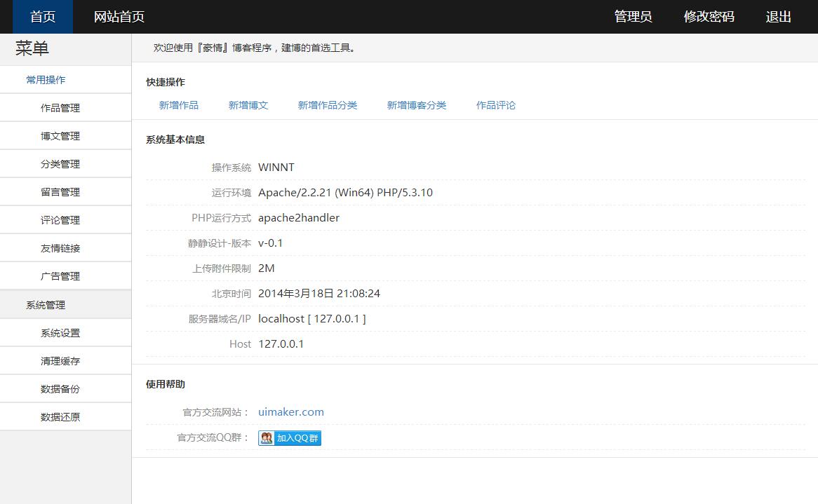Collapse the 常用操作 menu group

46,80
